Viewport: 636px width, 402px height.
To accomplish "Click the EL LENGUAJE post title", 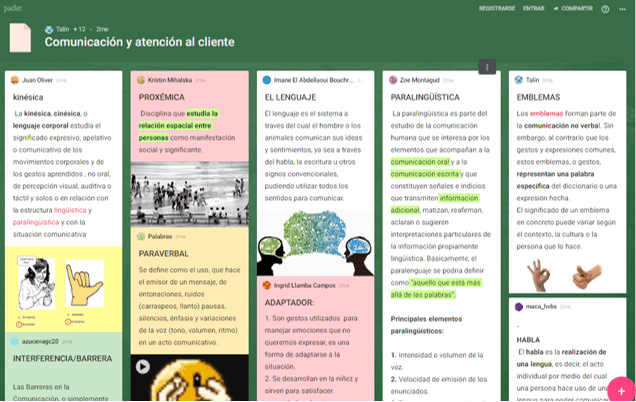I will [x=290, y=97].
